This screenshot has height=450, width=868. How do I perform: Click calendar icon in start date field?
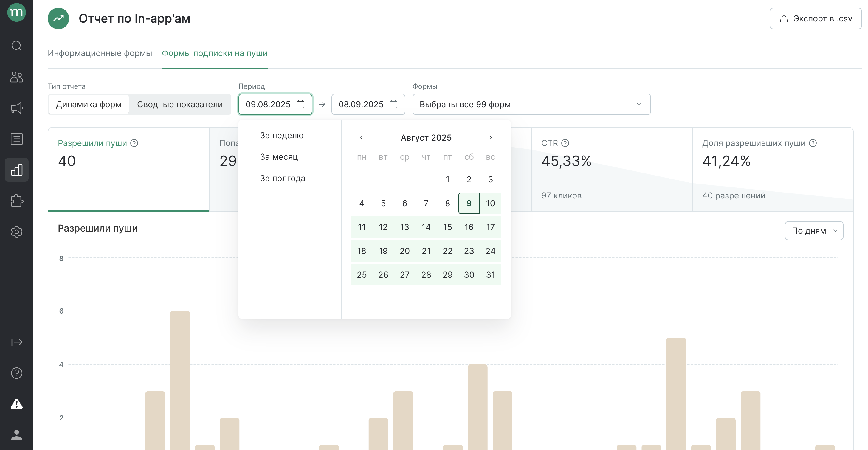[x=300, y=104]
